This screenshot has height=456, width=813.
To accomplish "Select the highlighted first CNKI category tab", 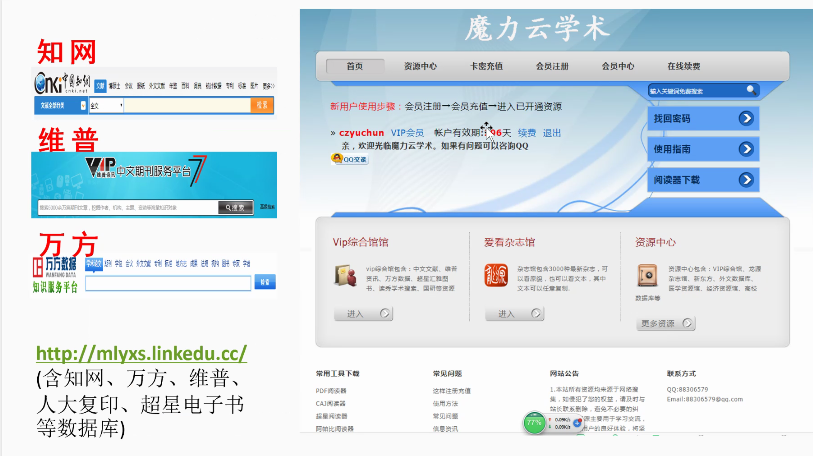I will pos(101,86).
